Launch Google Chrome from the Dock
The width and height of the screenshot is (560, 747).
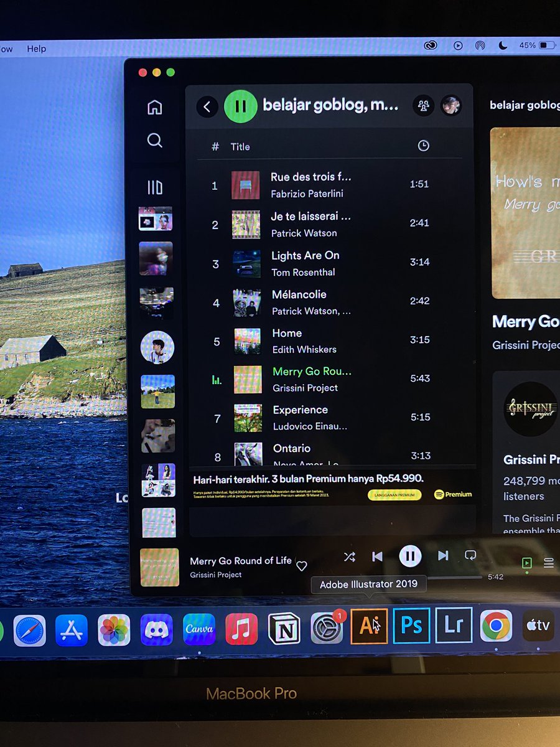(496, 625)
